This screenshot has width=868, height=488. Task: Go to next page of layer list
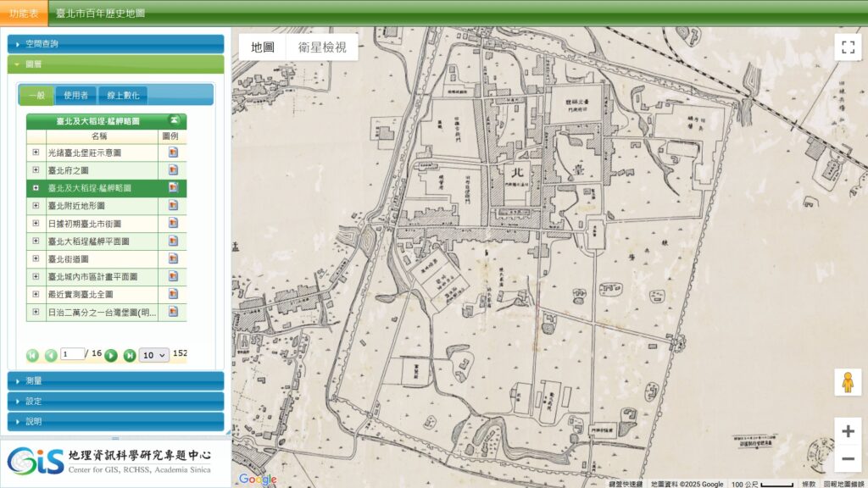111,355
